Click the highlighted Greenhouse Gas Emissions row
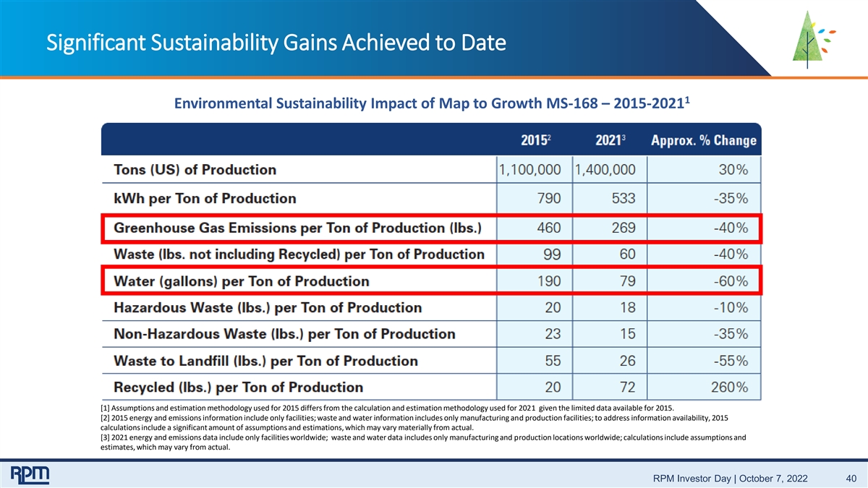Screen dimensions: 868x488 tap(432, 228)
